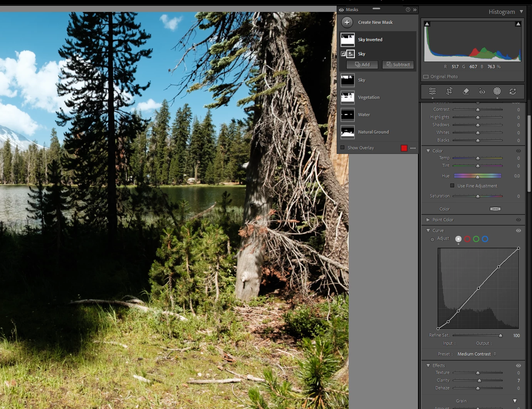Image resolution: width=532 pixels, height=409 pixels.
Task: Click the Create New Mask plus button
Action: coord(347,22)
